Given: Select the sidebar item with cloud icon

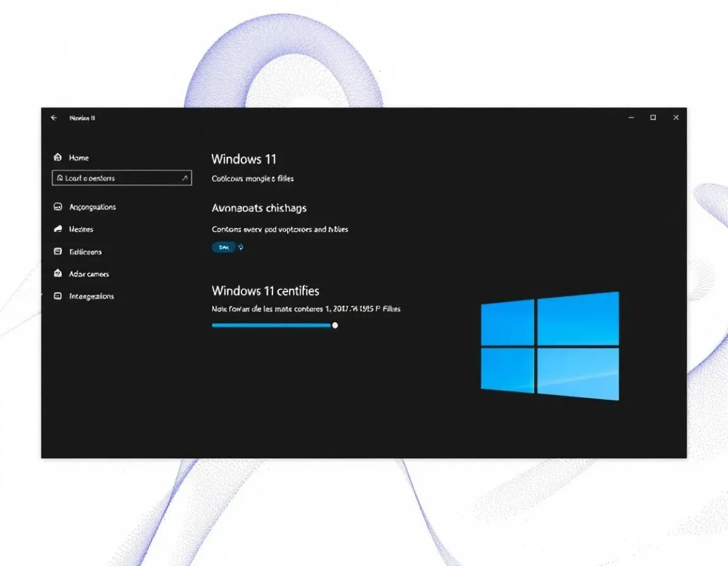Looking at the screenshot, I should coord(73,229).
